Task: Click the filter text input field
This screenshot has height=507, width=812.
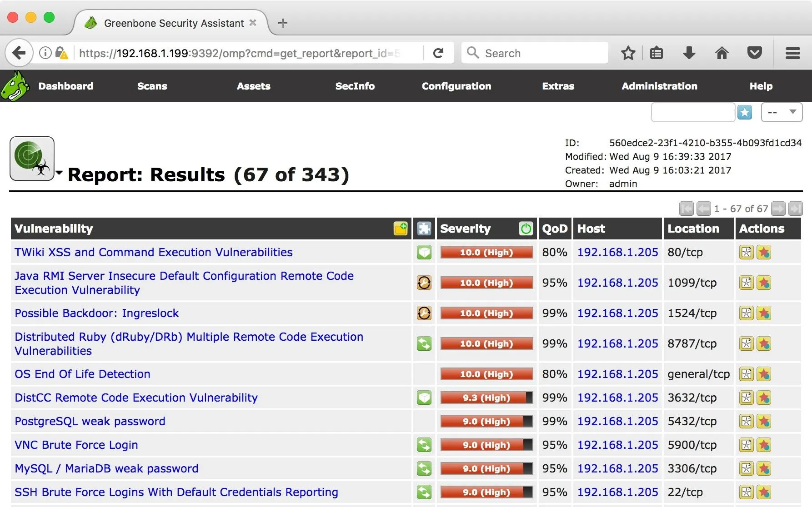Action: coord(693,112)
